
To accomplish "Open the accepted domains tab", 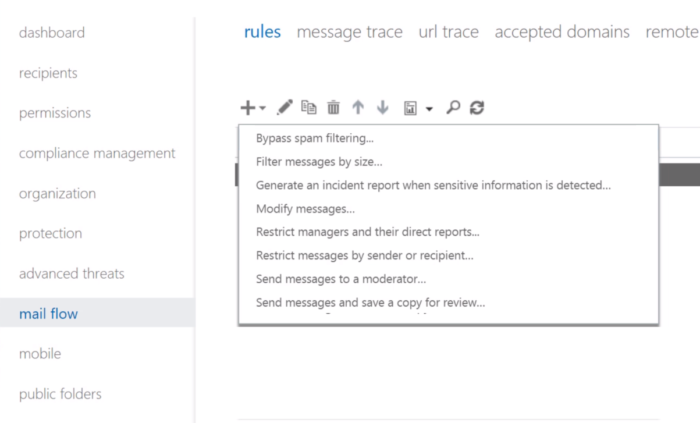I will tap(562, 32).
